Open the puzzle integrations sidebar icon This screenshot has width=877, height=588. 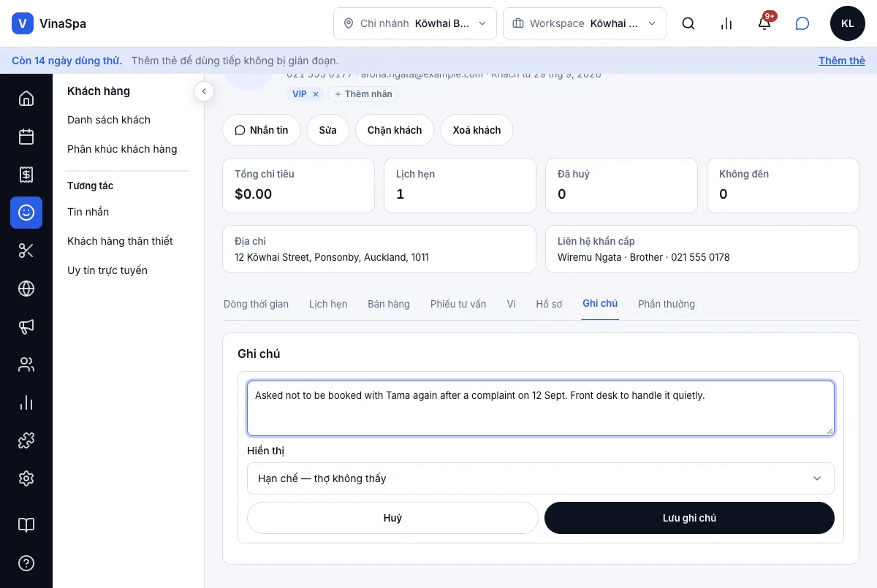point(26,440)
